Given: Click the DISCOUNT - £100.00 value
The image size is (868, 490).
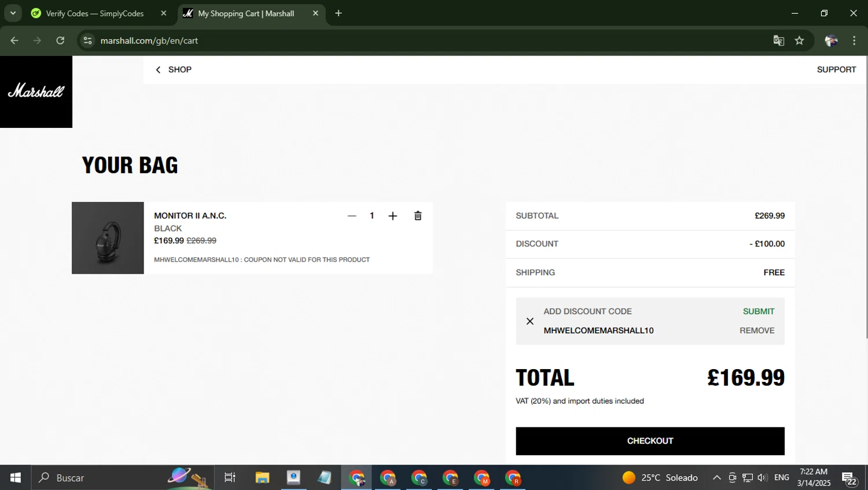Looking at the screenshot, I should click(x=767, y=244).
